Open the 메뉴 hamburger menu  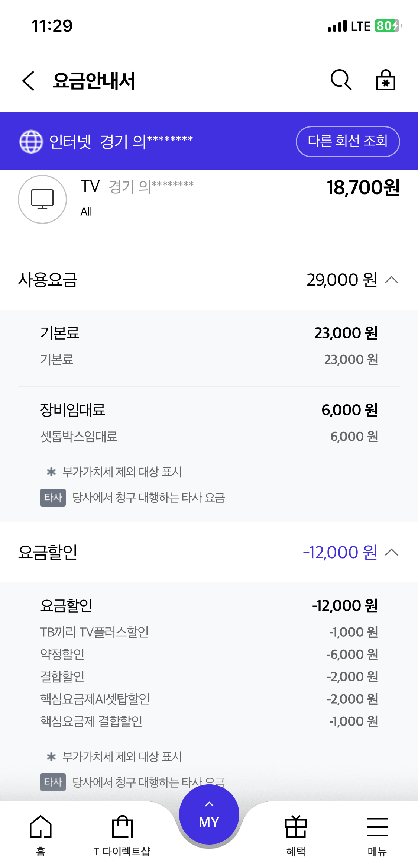coord(377,833)
